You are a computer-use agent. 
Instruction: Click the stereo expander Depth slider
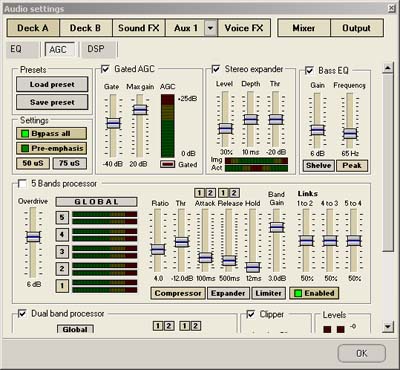251,119
